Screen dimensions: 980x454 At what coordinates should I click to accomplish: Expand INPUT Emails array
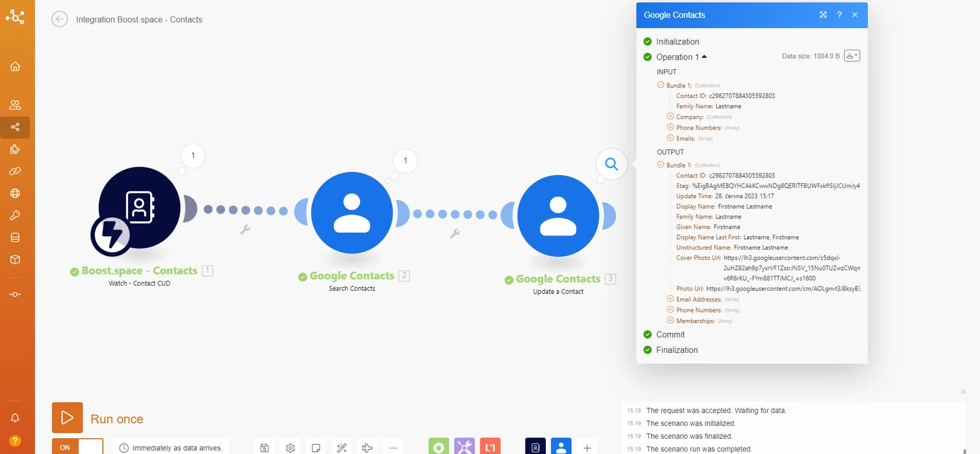[670, 138]
